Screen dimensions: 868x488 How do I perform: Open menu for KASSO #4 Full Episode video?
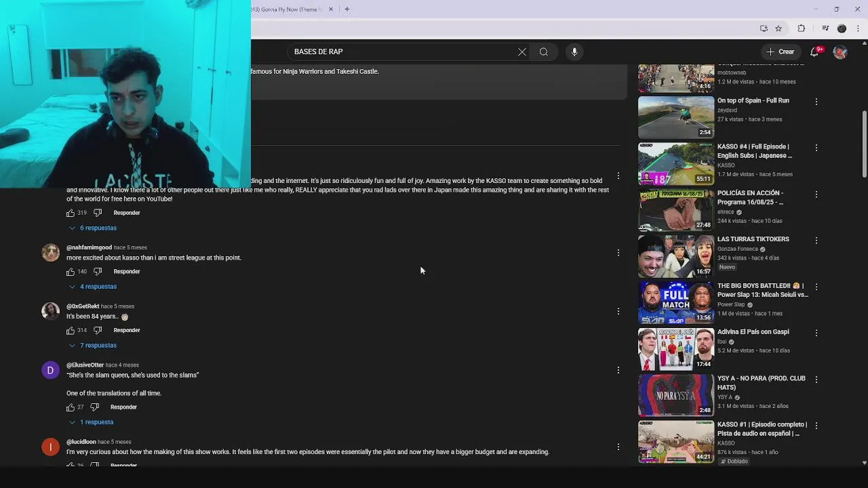click(x=816, y=148)
